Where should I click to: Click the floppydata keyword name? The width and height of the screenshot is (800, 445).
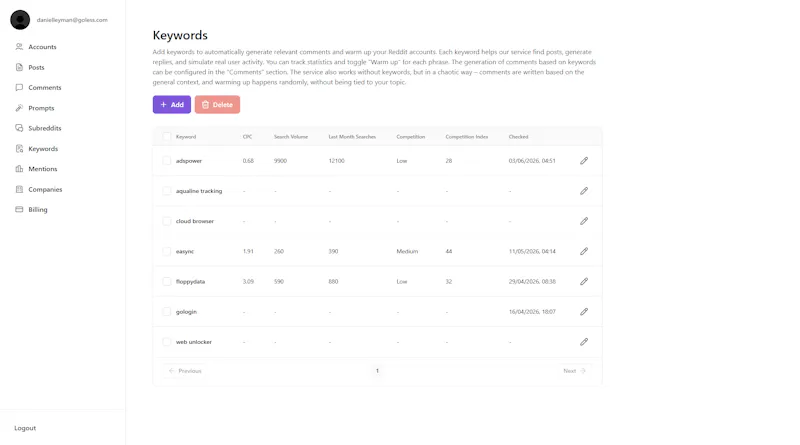coord(190,282)
